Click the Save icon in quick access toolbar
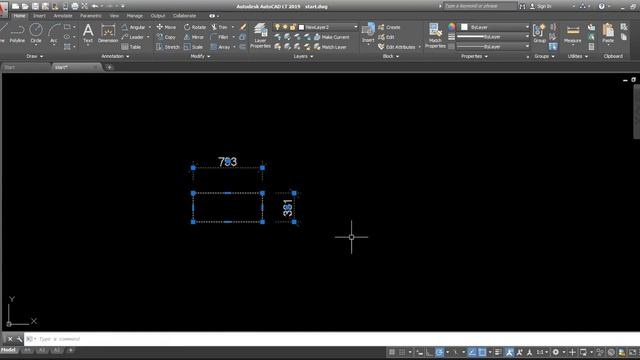The image size is (640, 360). point(35,6)
